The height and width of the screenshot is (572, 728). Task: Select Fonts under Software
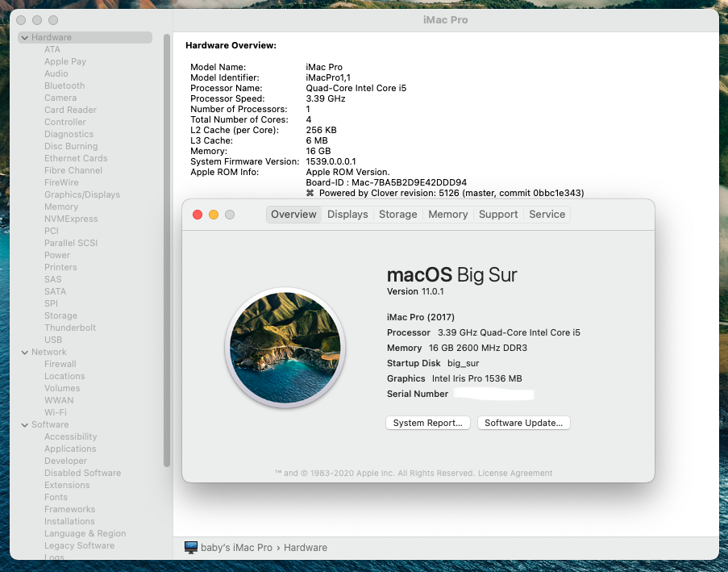coord(56,497)
